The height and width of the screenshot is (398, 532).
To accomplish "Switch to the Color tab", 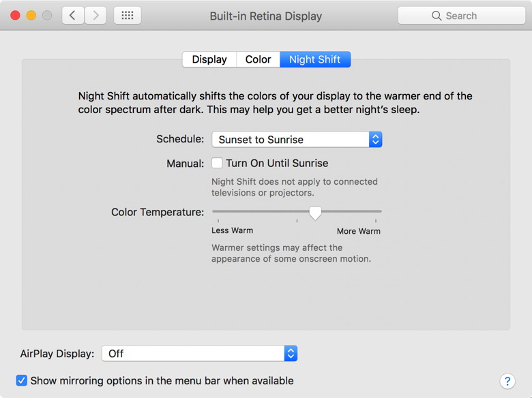I will pos(258,59).
